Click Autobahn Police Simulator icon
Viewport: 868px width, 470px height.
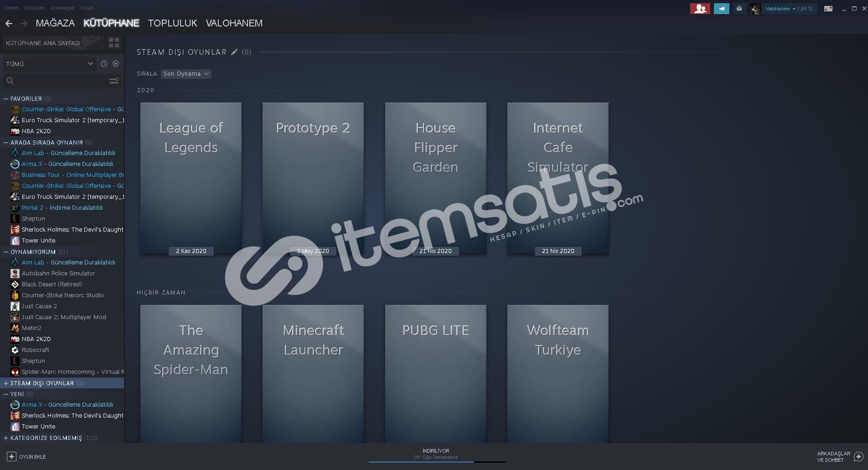click(x=15, y=274)
